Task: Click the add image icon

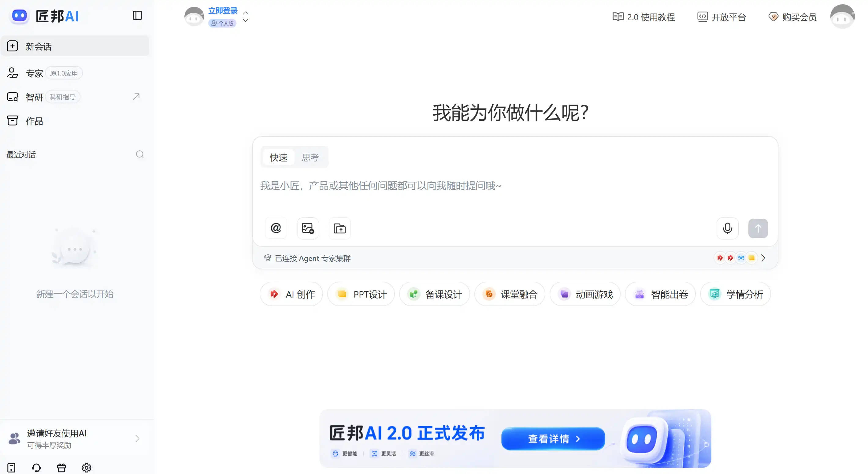Action: (x=308, y=228)
